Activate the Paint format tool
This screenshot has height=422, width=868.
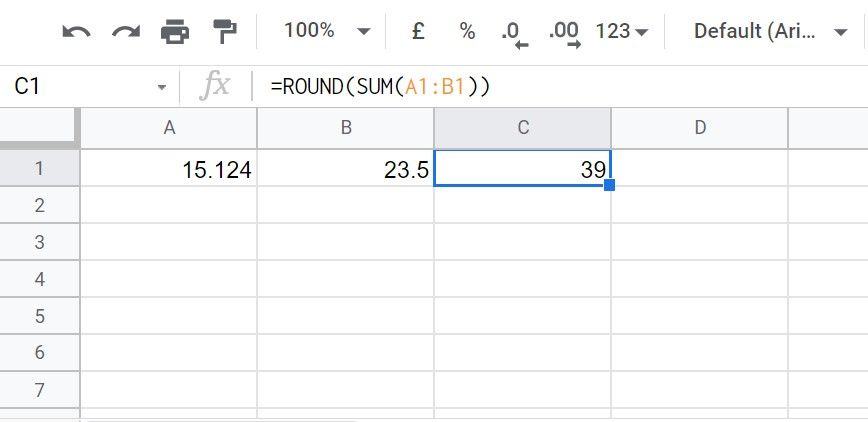pyautogui.click(x=224, y=32)
